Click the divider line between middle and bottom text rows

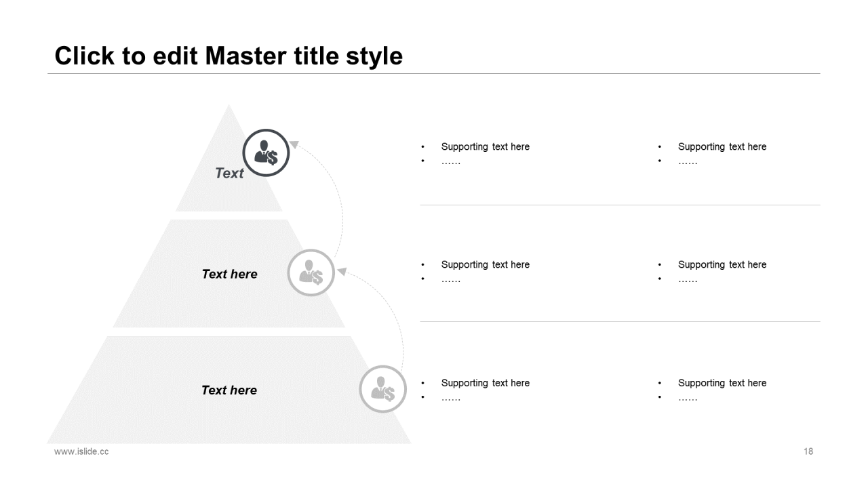coord(620,321)
